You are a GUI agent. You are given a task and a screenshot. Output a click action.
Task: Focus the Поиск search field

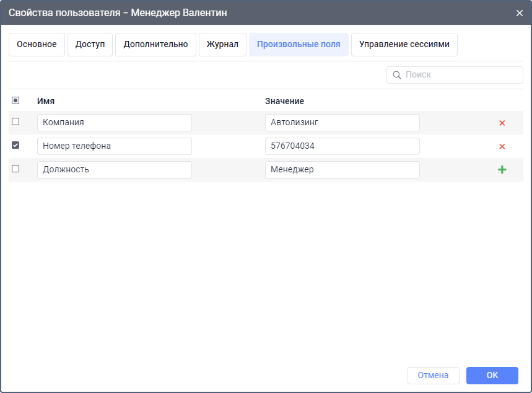coord(461,75)
